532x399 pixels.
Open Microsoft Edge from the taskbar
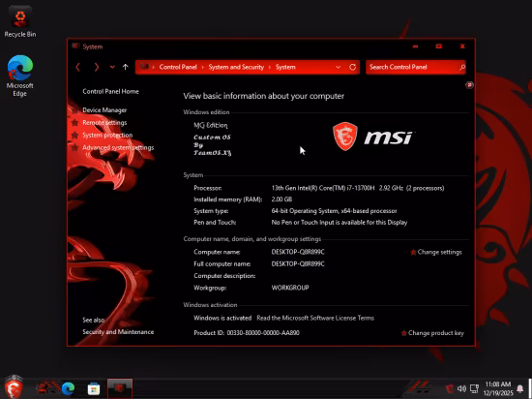click(x=69, y=388)
